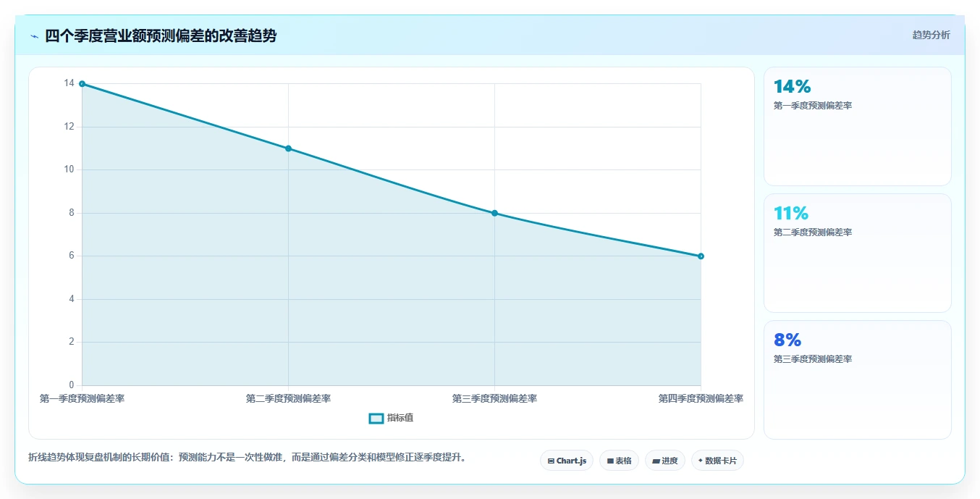Click the y-axis value 2
This screenshot has width=980, height=499.
click(71, 342)
